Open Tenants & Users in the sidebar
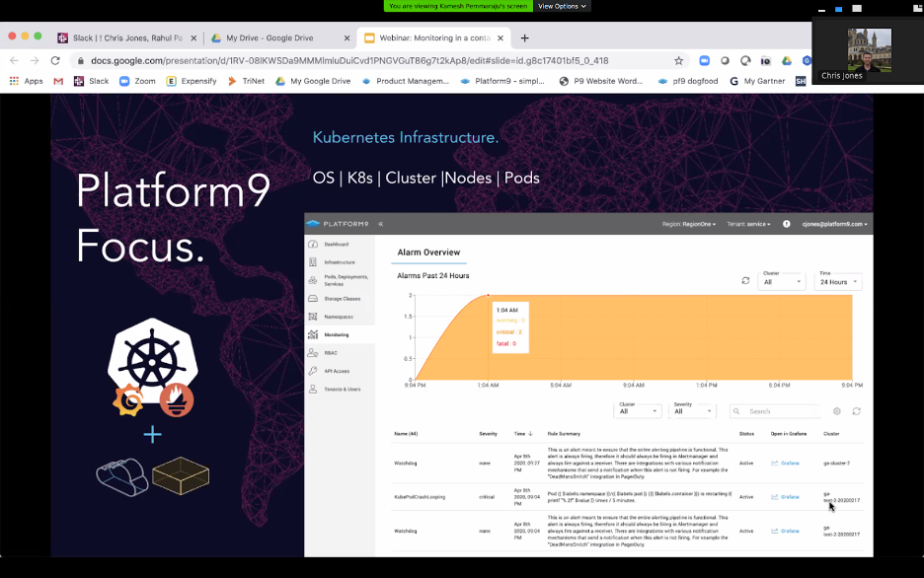 pos(340,389)
